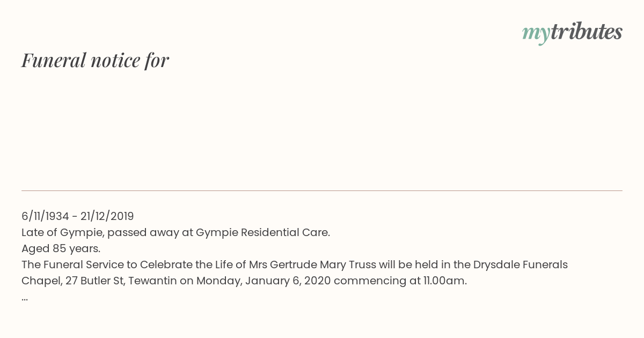Image resolution: width=644 pixels, height=338 pixels.
Task: Click the "Aged 85 years." line
Action: tap(61, 248)
